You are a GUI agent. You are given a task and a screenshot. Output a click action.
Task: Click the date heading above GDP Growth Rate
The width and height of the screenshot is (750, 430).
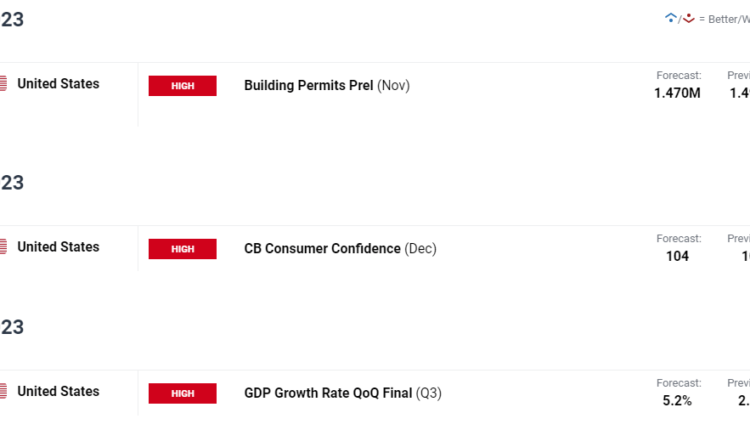tap(12, 327)
